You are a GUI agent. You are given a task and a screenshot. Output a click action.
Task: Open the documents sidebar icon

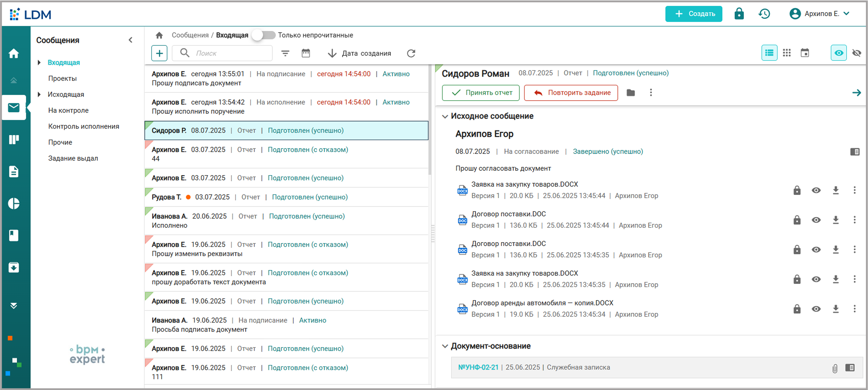coord(14,171)
